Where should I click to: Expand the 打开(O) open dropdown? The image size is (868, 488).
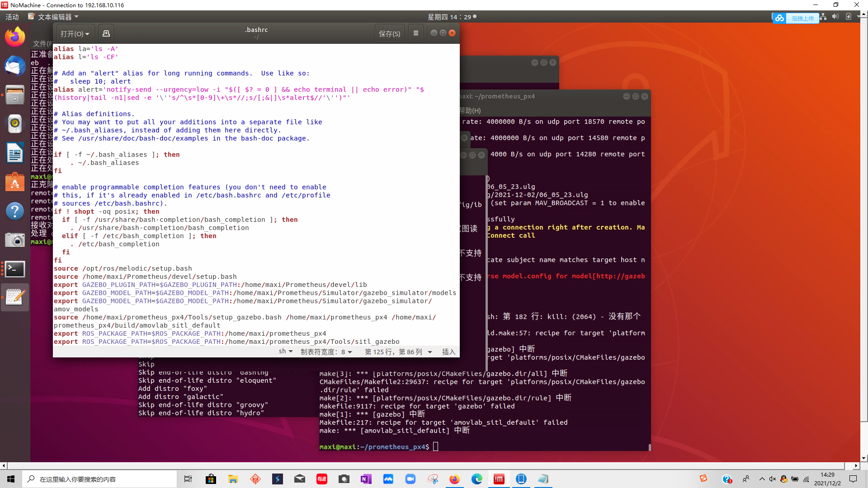pyautogui.click(x=75, y=33)
